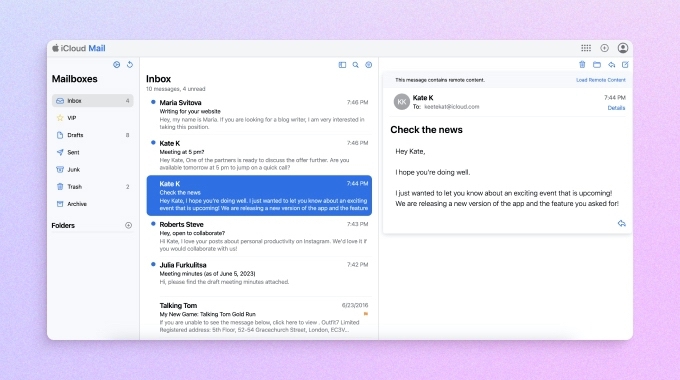The height and width of the screenshot is (380, 680).
Task: Open the Junk mailbox
Action: [x=93, y=170]
